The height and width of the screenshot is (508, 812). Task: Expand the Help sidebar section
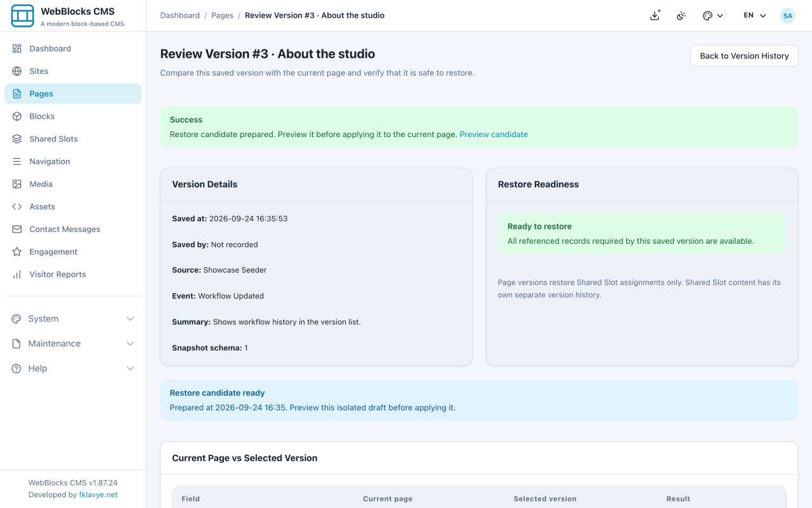[73, 368]
